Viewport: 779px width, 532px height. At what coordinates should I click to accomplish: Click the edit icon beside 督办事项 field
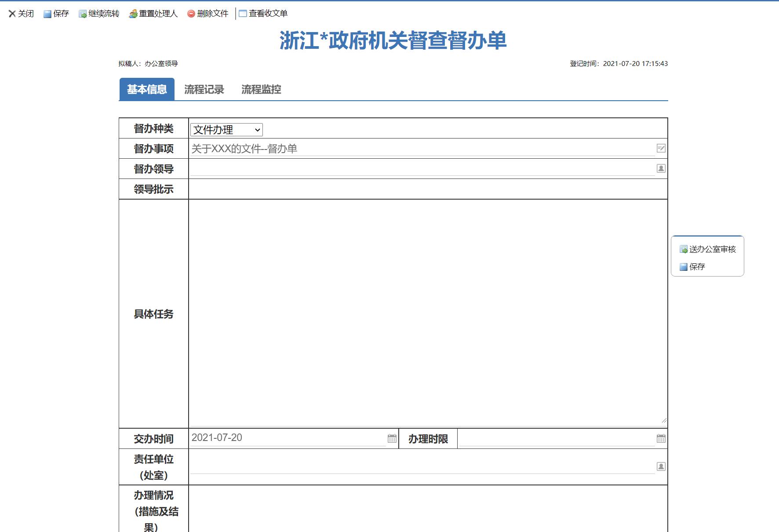[661, 149]
